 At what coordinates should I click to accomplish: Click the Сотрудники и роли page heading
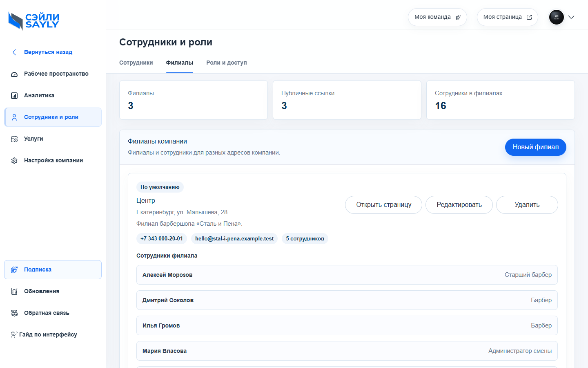166,42
